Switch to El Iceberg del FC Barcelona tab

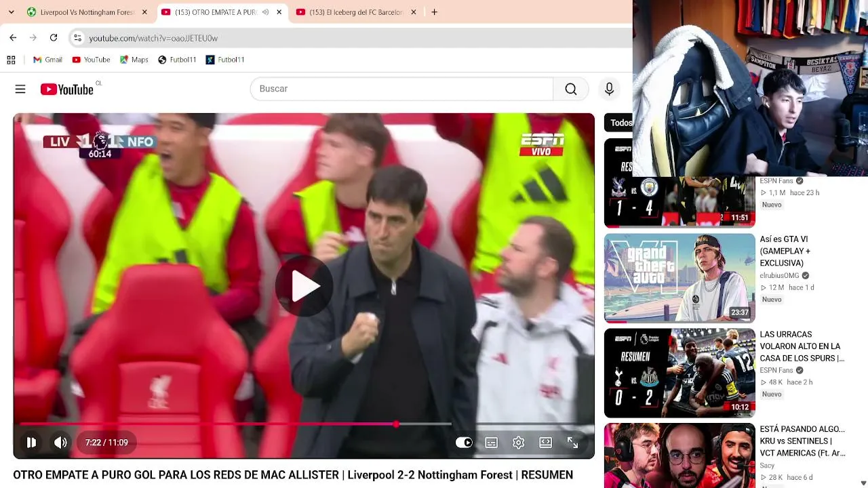coord(356,12)
